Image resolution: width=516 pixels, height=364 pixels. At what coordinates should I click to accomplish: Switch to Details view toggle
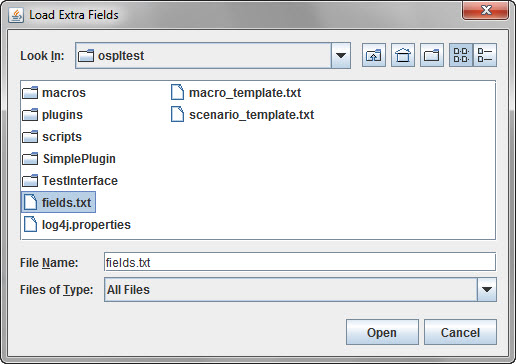[x=485, y=55]
